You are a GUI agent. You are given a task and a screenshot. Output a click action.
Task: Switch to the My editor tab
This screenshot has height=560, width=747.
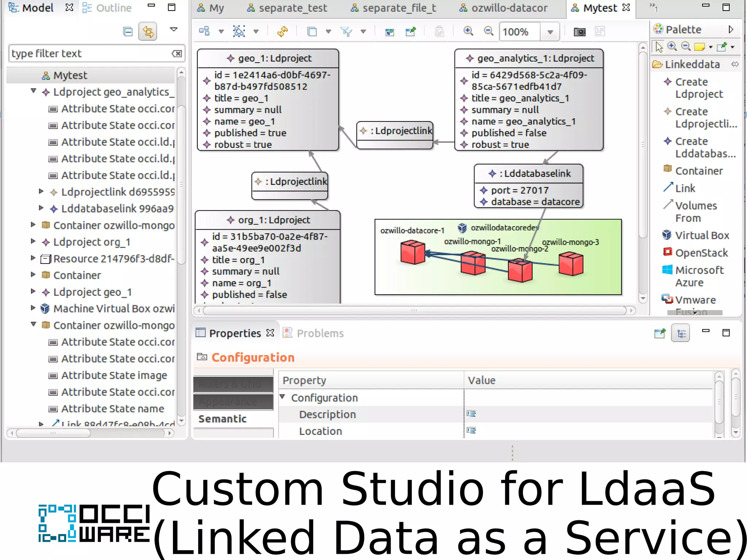[x=211, y=8]
